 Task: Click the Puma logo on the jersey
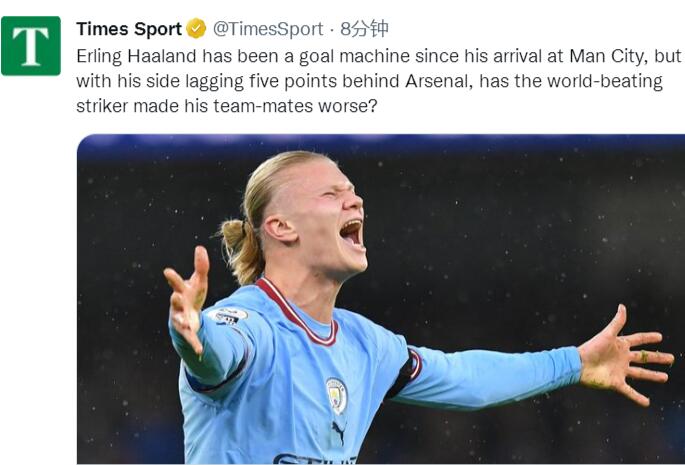click(338, 431)
